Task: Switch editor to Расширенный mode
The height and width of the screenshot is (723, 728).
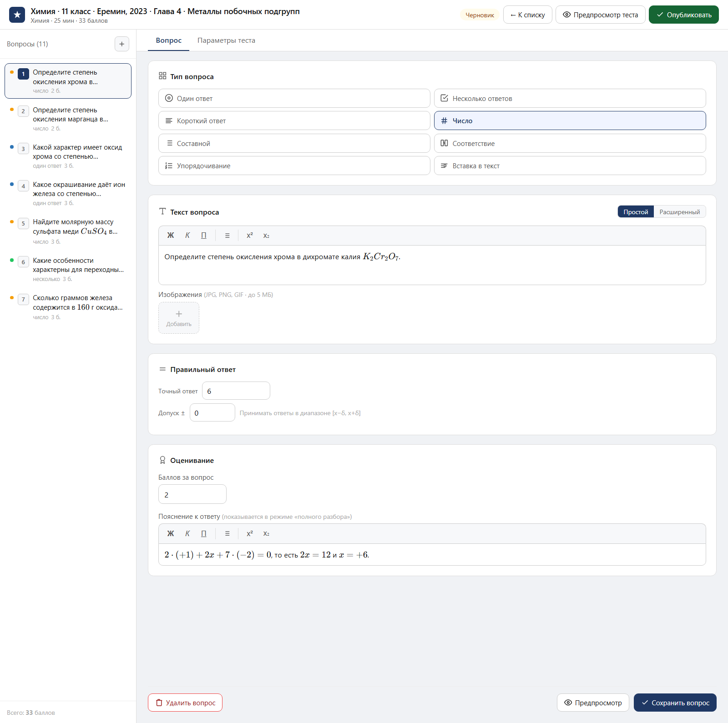Action: [x=680, y=212]
